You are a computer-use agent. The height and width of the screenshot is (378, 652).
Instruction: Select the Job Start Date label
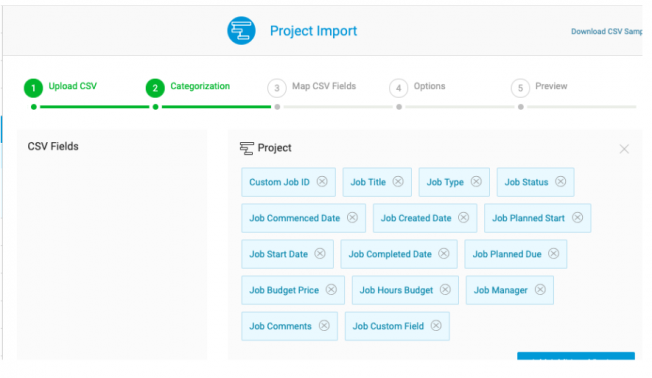(x=278, y=254)
